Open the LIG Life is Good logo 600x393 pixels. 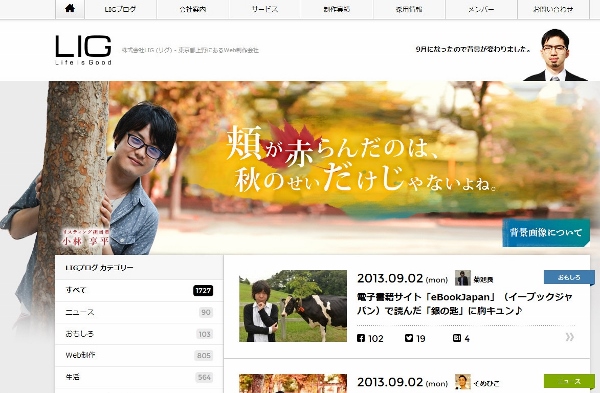point(83,50)
